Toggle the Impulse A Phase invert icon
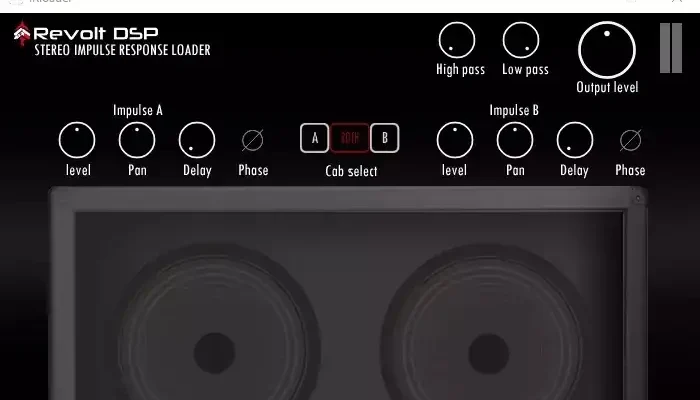The image size is (700, 400). click(253, 140)
